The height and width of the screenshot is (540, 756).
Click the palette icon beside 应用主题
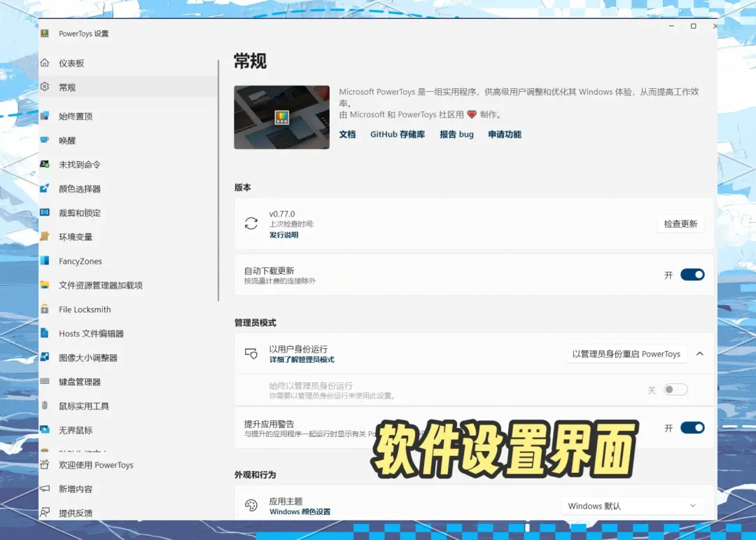pyautogui.click(x=251, y=505)
